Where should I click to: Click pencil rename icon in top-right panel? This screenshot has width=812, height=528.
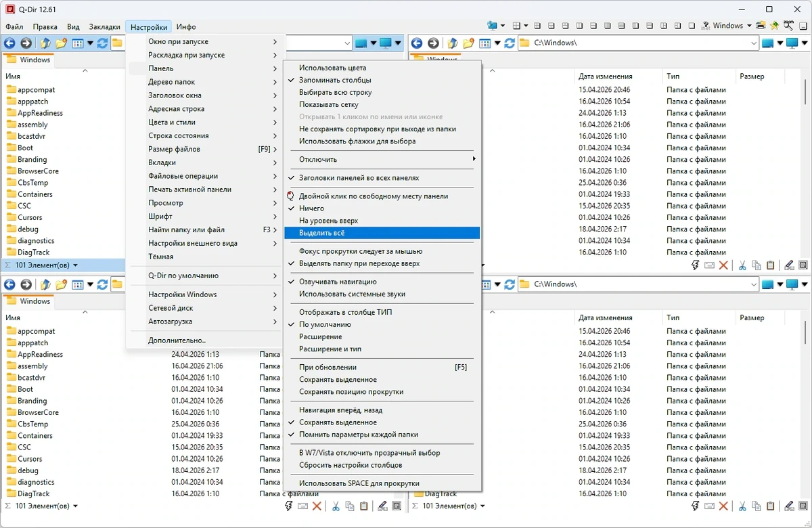789,265
